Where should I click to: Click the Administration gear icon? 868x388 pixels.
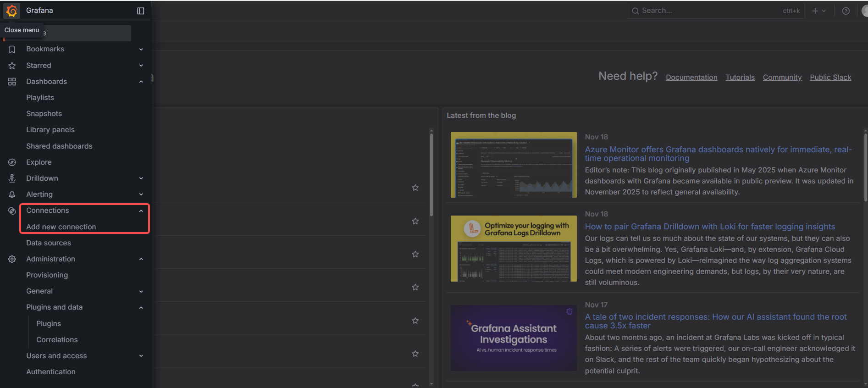(x=12, y=259)
